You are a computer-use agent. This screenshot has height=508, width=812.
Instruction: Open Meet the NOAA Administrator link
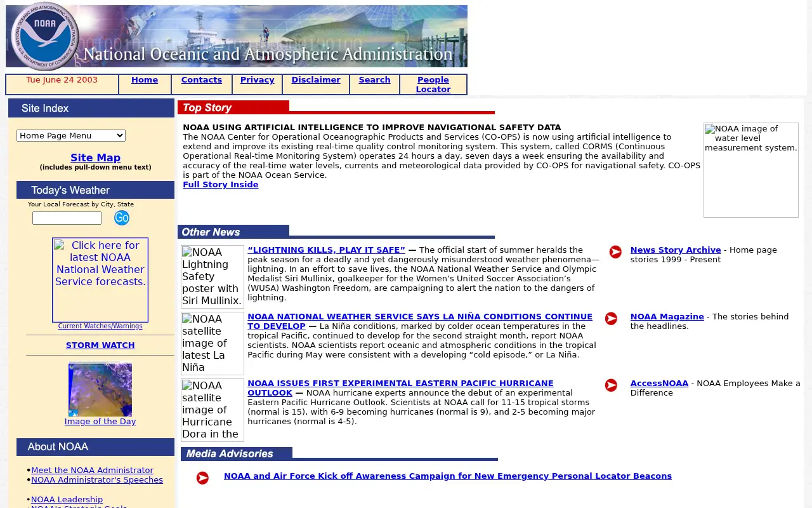tap(92, 470)
